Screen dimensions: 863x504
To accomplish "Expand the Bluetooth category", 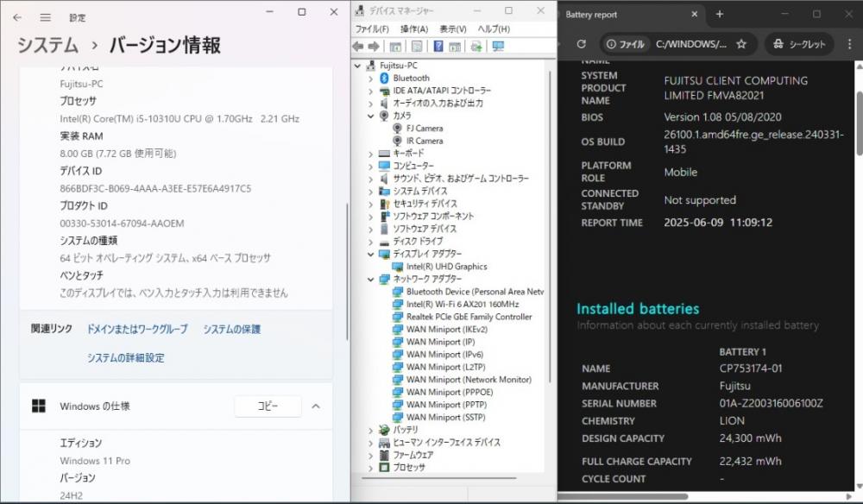I will (370, 79).
